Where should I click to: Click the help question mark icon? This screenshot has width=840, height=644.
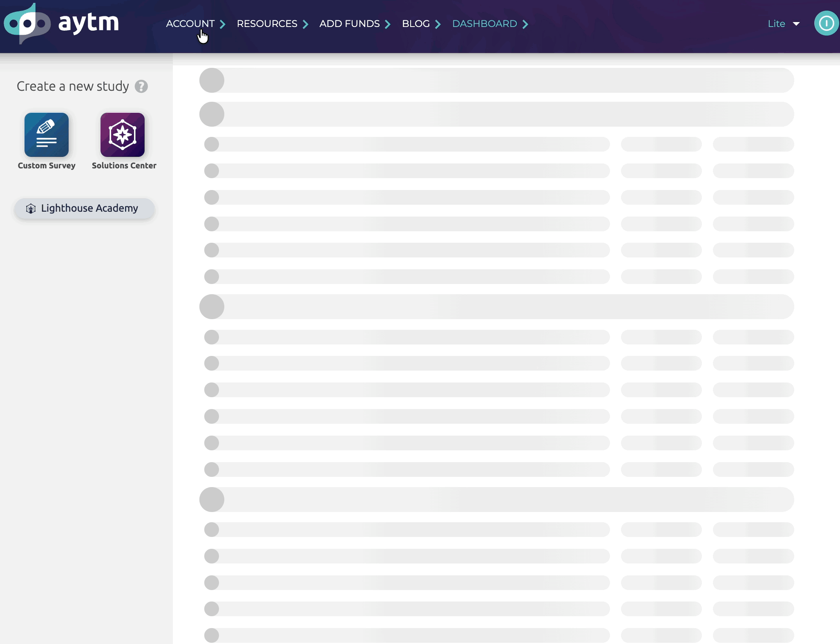(x=141, y=86)
